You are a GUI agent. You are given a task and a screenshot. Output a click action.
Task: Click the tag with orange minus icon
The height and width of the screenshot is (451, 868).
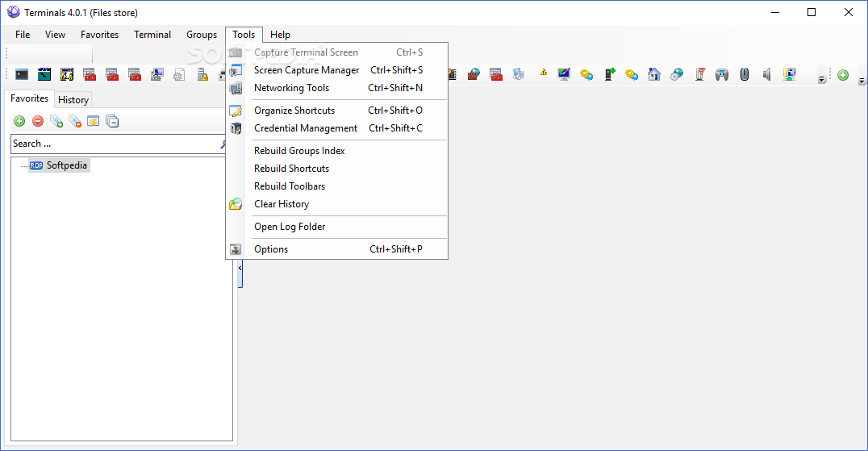[x=75, y=121]
